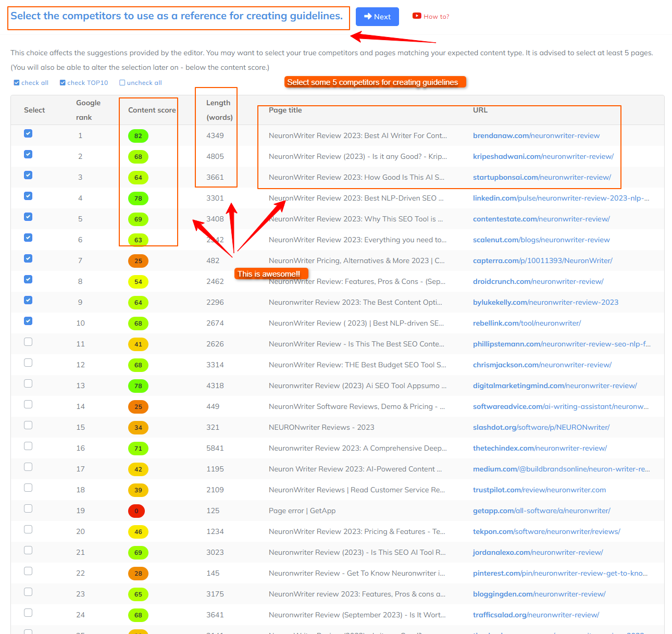Click page title 'Page error | GetApp'
Screen dimensions: 672x634
point(302,511)
